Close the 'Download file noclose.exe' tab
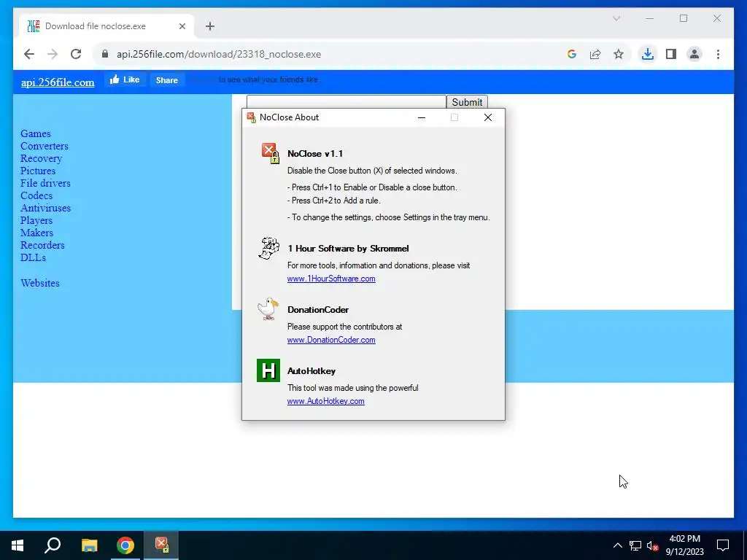The width and height of the screenshot is (747, 560). 182,26
